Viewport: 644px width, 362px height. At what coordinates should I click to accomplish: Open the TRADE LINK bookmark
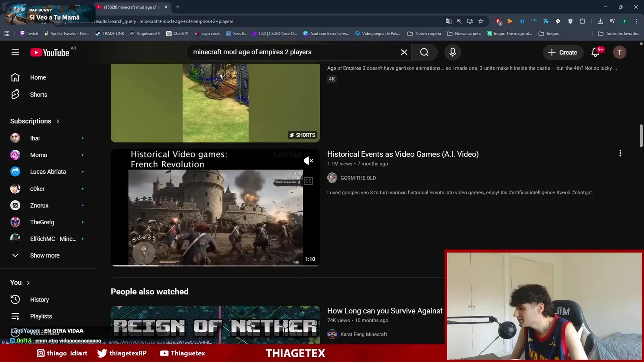coord(109,34)
